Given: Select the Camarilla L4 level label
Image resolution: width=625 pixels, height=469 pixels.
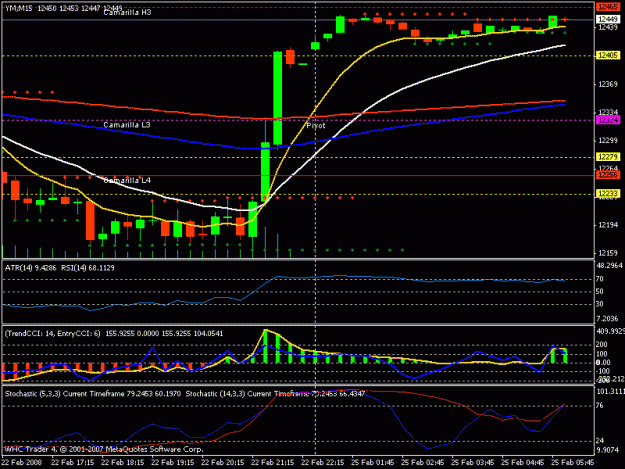Looking at the screenshot, I should [127, 181].
